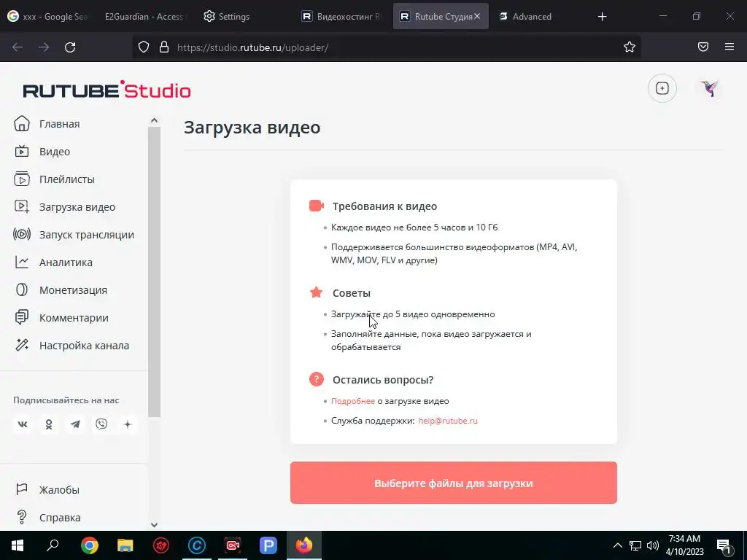This screenshot has width=747, height=560.
Task: Close the Rutube Студия tab
Action: click(477, 16)
